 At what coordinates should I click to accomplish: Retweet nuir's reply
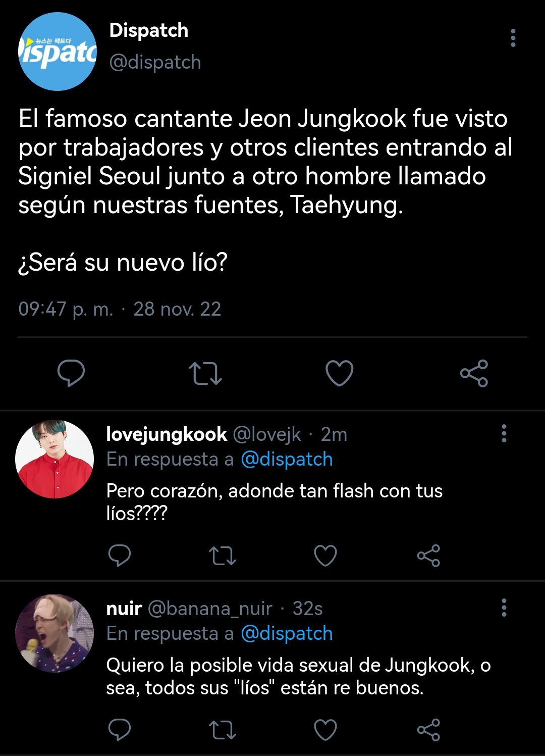tap(223, 730)
